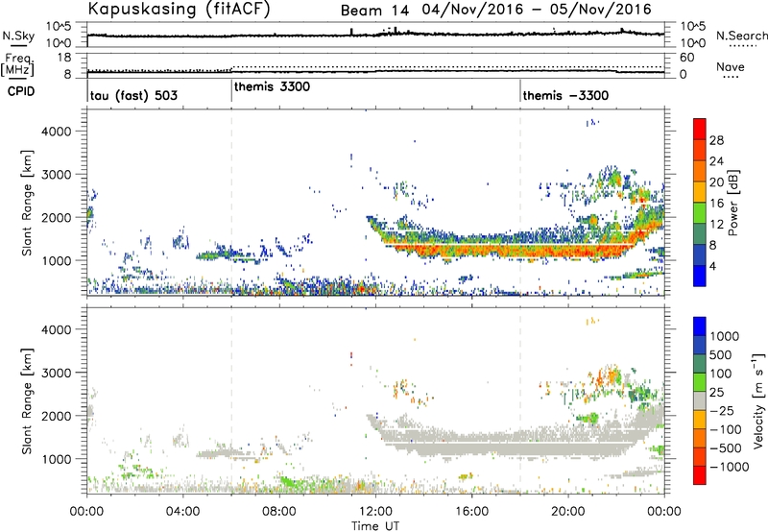
Task: Click the '2000' tick on velocity panel axis
Action: coord(57,416)
